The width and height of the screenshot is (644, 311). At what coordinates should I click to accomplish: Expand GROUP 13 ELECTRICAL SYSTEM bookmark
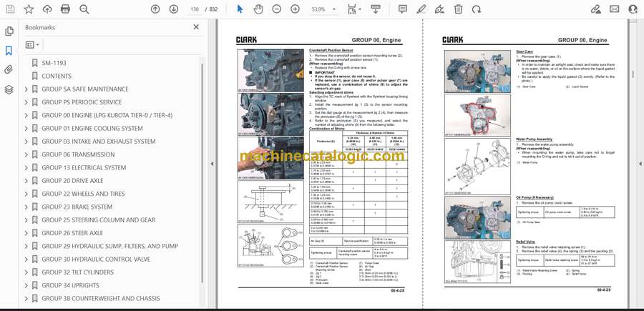coord(26,168)
